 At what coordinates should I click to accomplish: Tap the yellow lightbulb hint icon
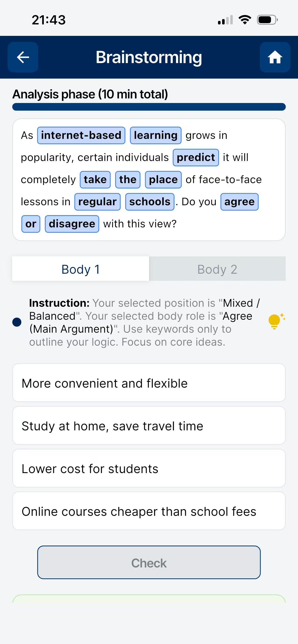click(x=276, y=321)
